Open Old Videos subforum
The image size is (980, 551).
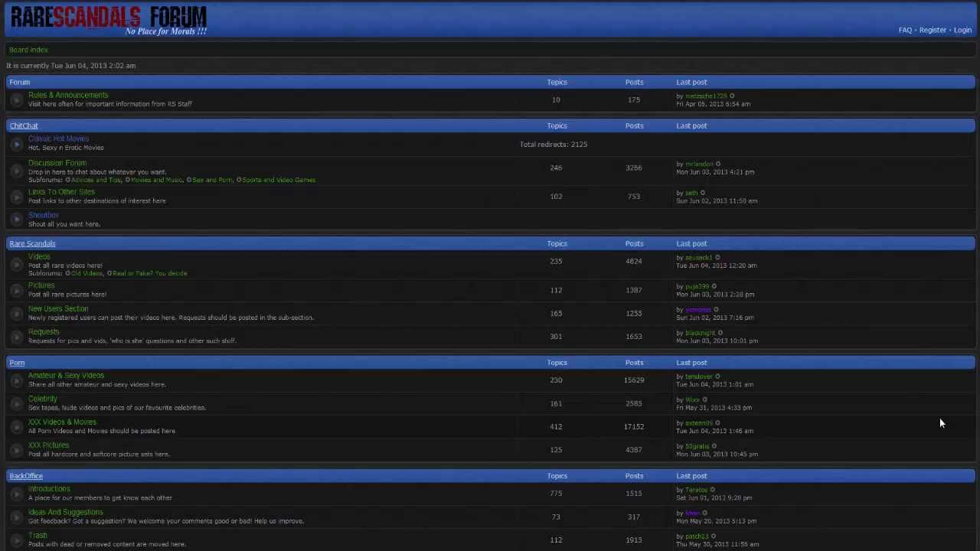coord(87,273)
